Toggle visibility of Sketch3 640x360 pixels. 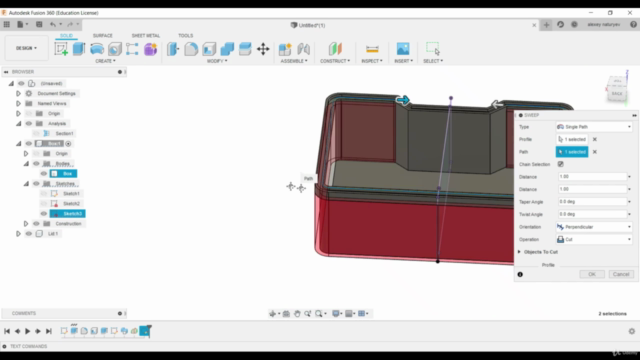coord(44,213)
